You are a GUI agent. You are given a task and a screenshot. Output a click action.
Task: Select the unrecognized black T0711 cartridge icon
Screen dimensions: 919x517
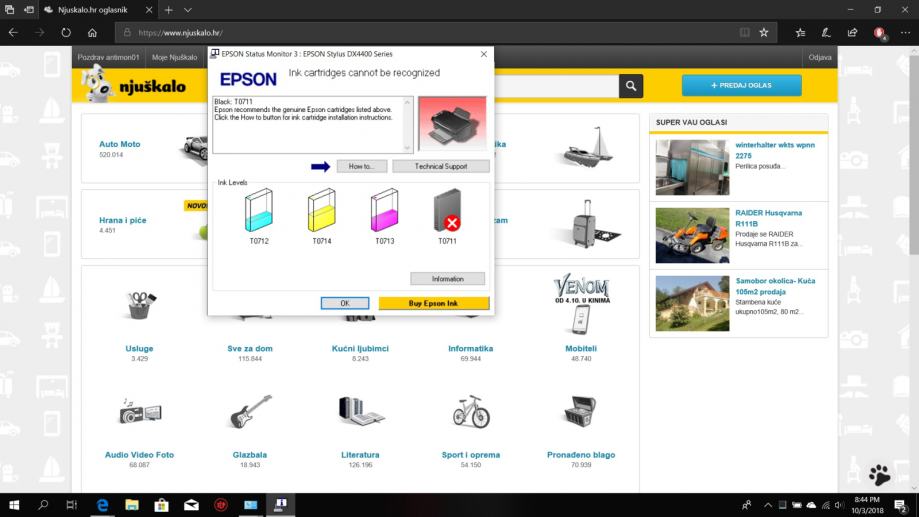447,210
